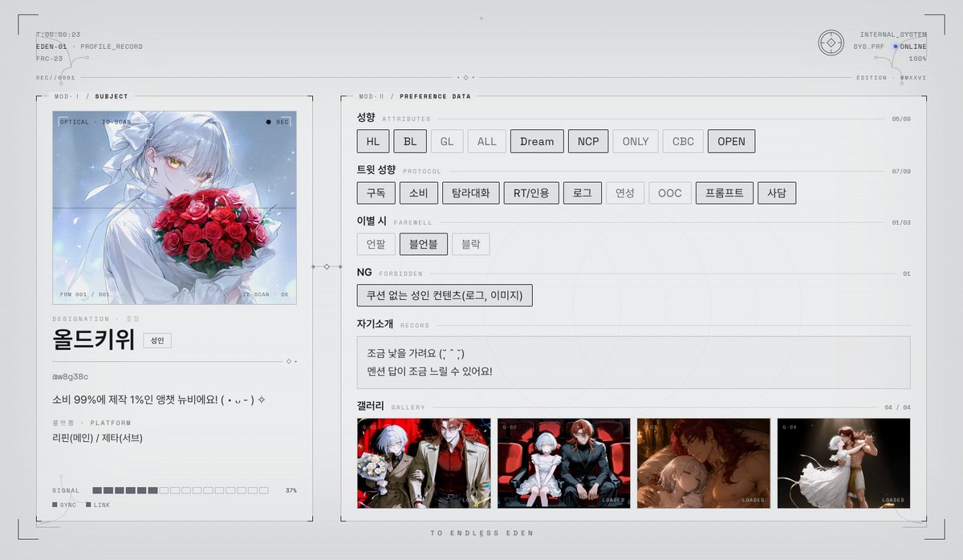The height and width of the screenshot is (560, 963).
Task: Click the blue ONLINE status dot
Action: [896, 47]
